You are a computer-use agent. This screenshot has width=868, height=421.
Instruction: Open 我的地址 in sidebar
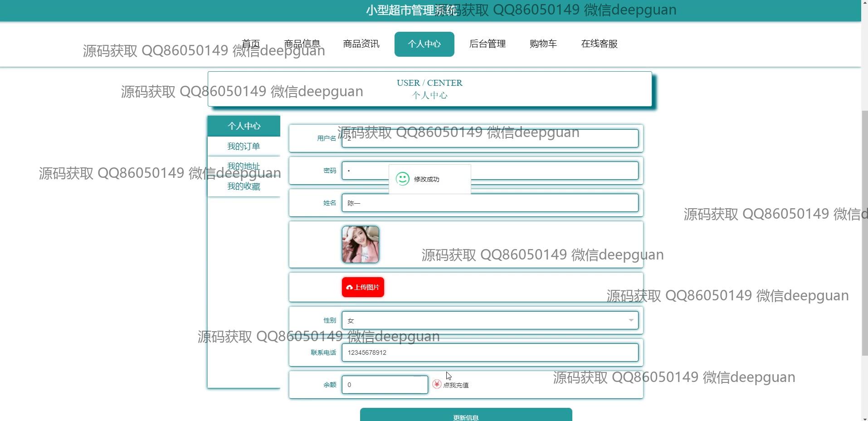click(x=244, y=166)
